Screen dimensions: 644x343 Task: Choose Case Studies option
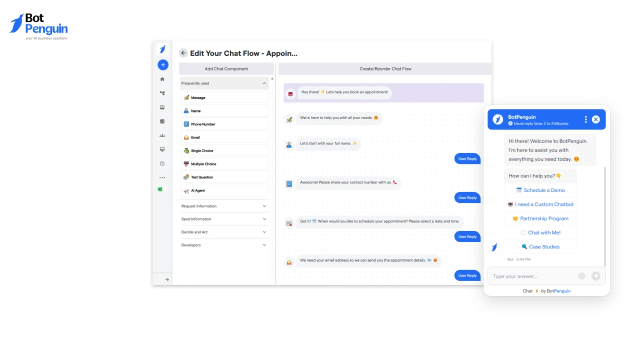[x=540, y=246]
